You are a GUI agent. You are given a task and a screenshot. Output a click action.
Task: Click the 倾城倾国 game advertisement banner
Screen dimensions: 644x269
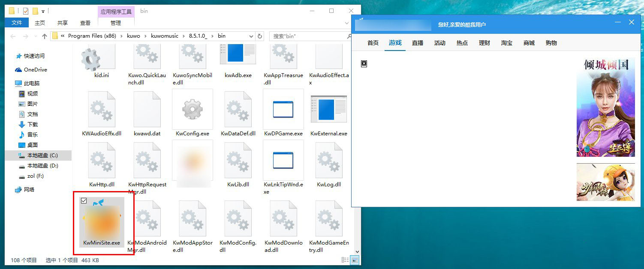tap(605, 107)
